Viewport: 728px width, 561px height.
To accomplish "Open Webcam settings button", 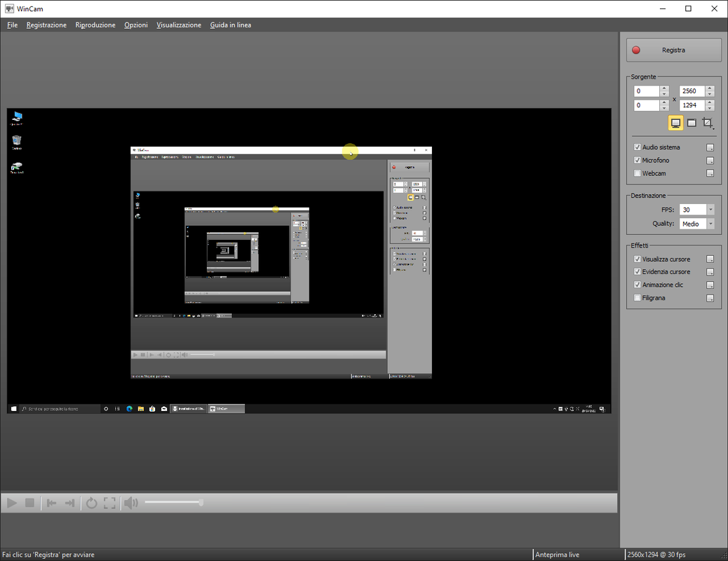I will click(710, 173).
